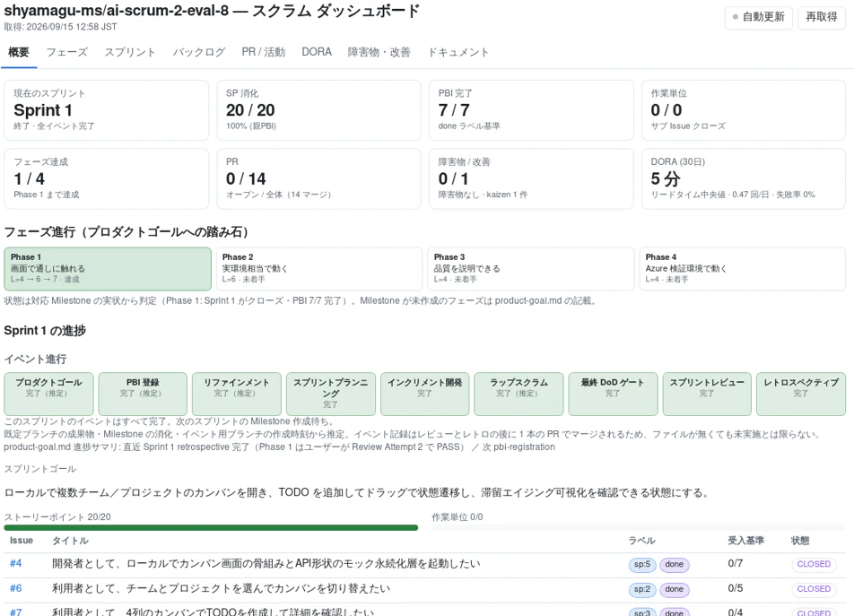Click the SP 消化 20 / 20 card

318,110
